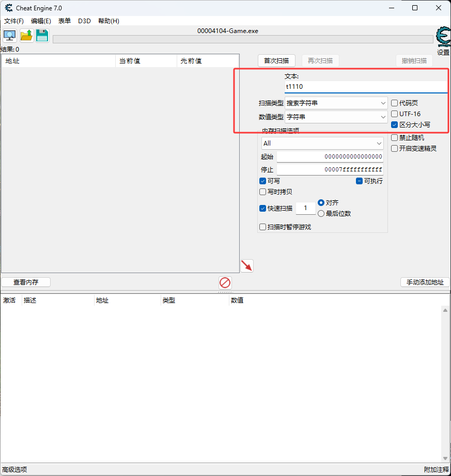Click the fast scan alignment value field
451x476 pixels.
(305, 208)
